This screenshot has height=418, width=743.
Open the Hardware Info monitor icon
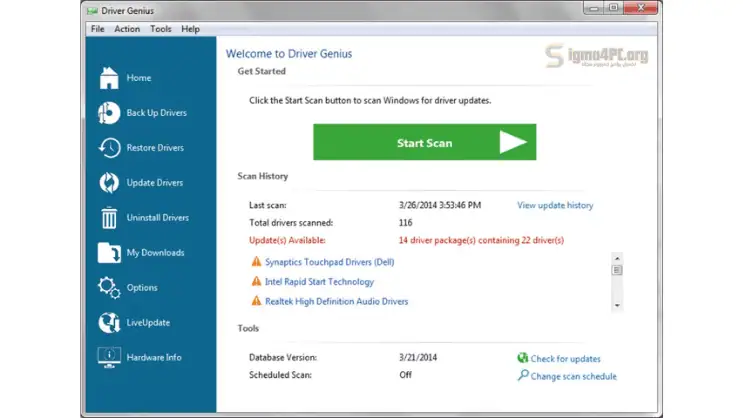pyautogui.click(x=109, y=357)
